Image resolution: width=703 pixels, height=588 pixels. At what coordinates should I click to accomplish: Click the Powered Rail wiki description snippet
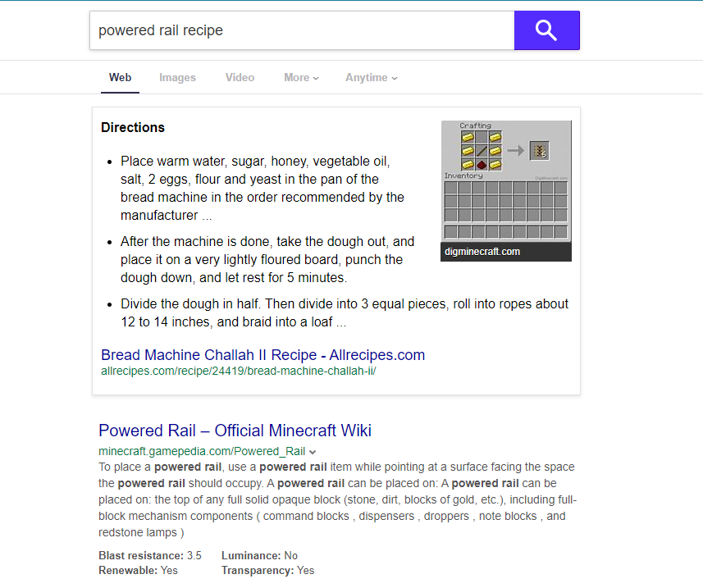[x=338, y=499]
